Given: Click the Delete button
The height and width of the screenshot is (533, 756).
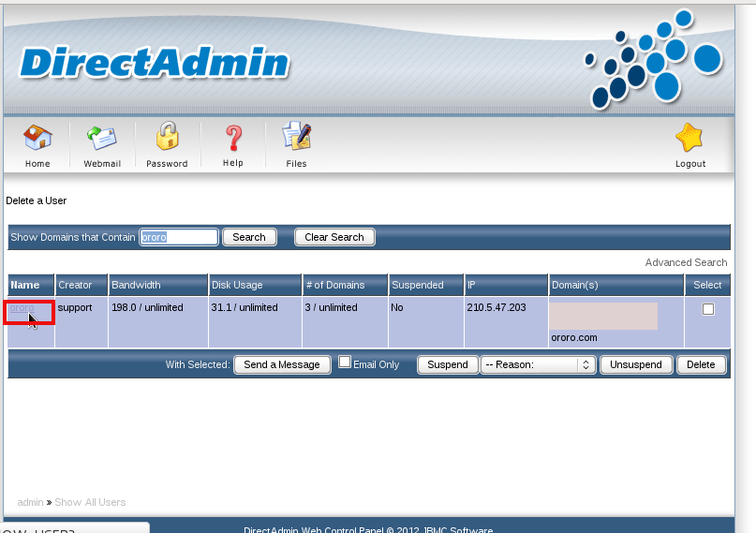Looking at the screenshot, I should [x=701, y=364].
